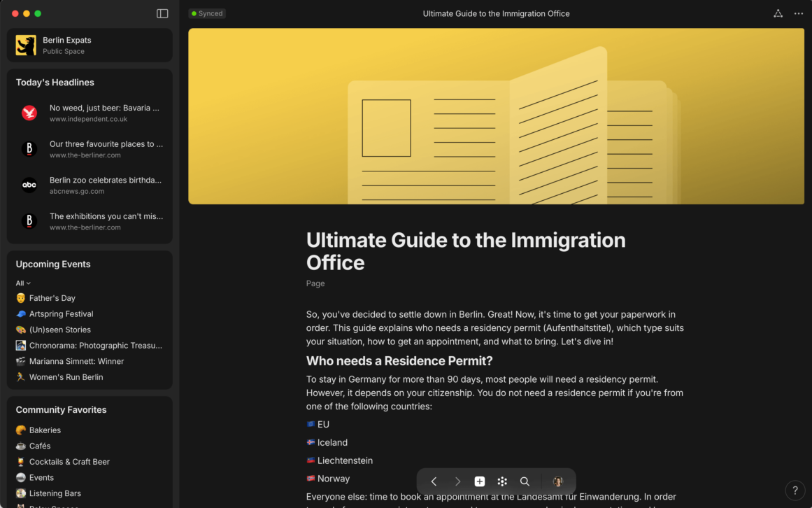This screenshot has height=508, width=812.
Task: Click the page title heading
Action: (466, 251)
